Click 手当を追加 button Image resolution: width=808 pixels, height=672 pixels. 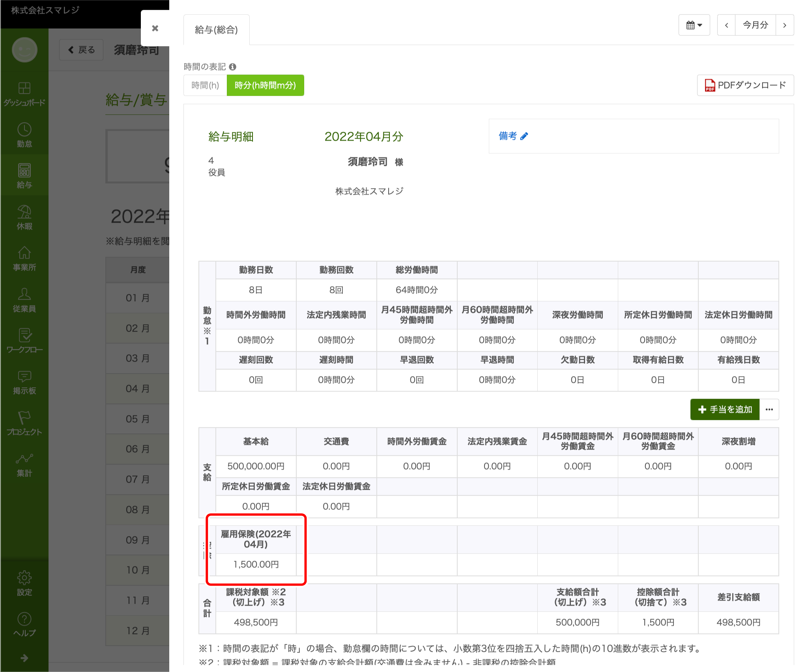tap(725, 409)
